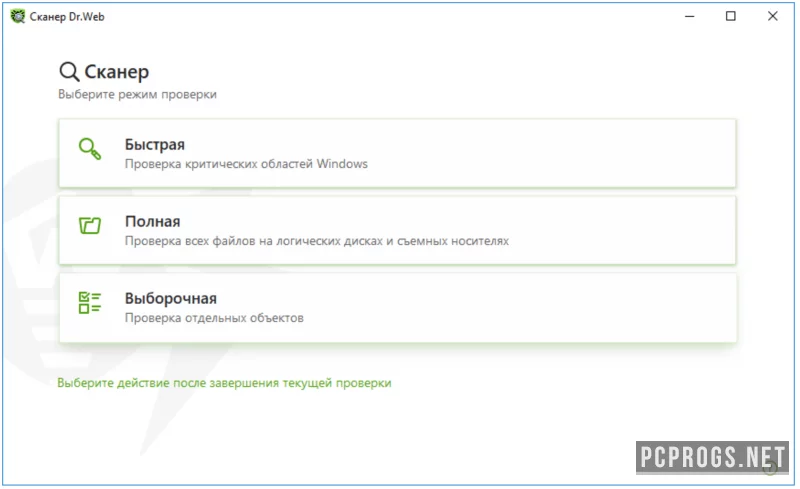Click text Выберите режим проверки
Screen dimensions: 800x489
coord(137,94)
